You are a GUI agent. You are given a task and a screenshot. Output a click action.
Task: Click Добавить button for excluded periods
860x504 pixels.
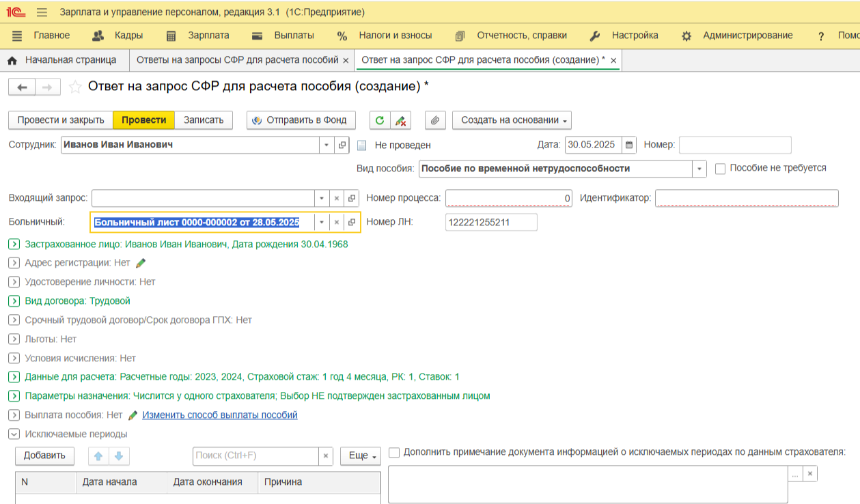[x=44, y=456]
